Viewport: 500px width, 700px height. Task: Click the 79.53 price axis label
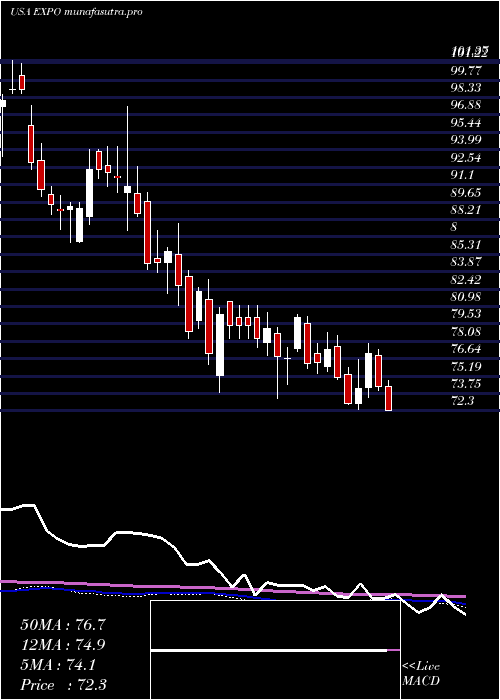click(x=466, y=314)
